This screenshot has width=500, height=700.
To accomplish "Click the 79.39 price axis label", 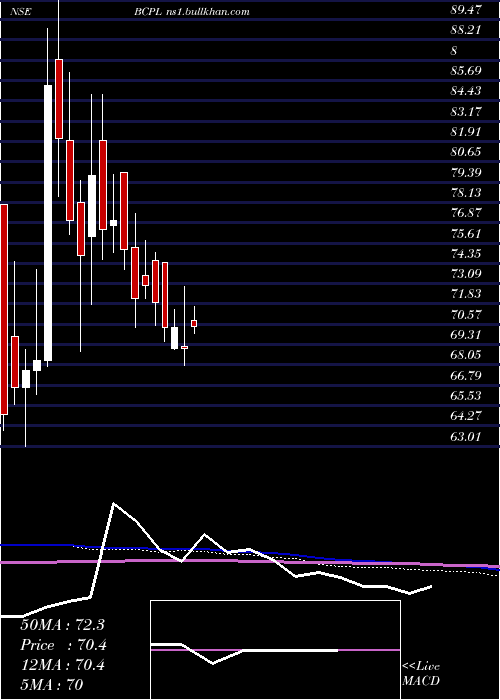I will coord(466,172).
